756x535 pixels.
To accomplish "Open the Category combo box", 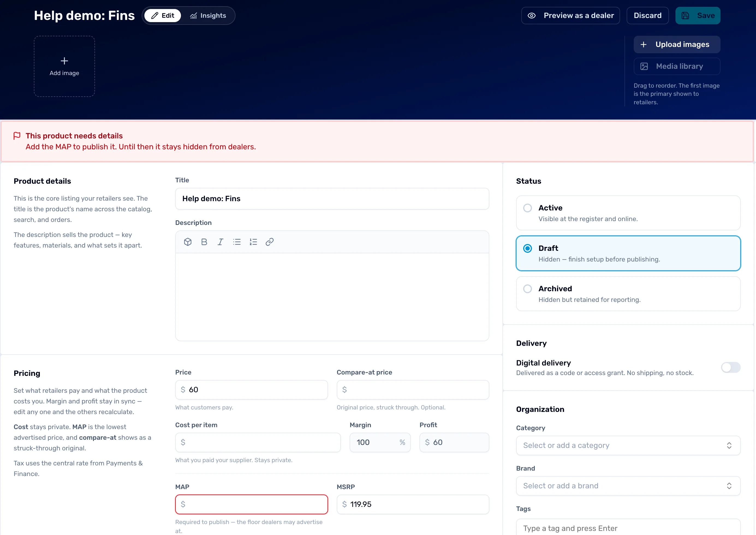I will (x=628, y=445).
